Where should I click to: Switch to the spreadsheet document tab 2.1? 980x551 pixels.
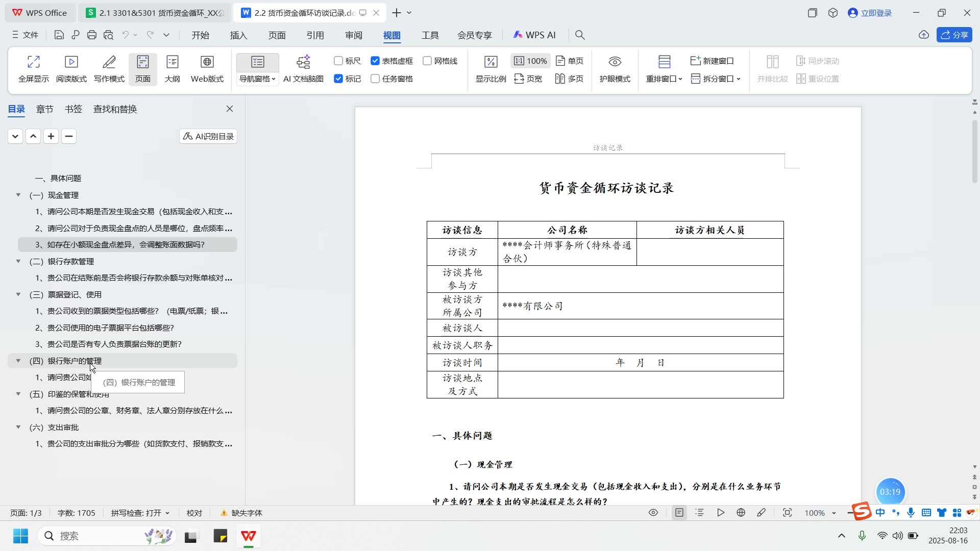click(155, 13)
